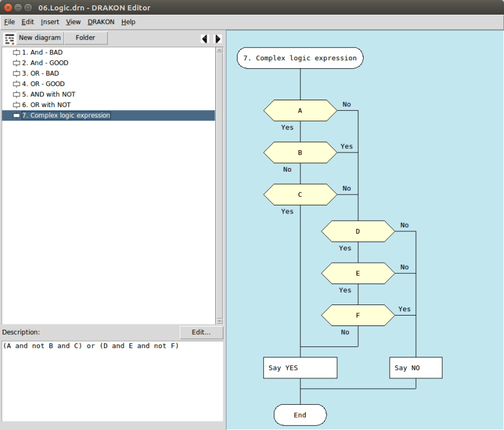The image size is (504, 430).
Task: Open the View menu
Action: click(73, 22)
